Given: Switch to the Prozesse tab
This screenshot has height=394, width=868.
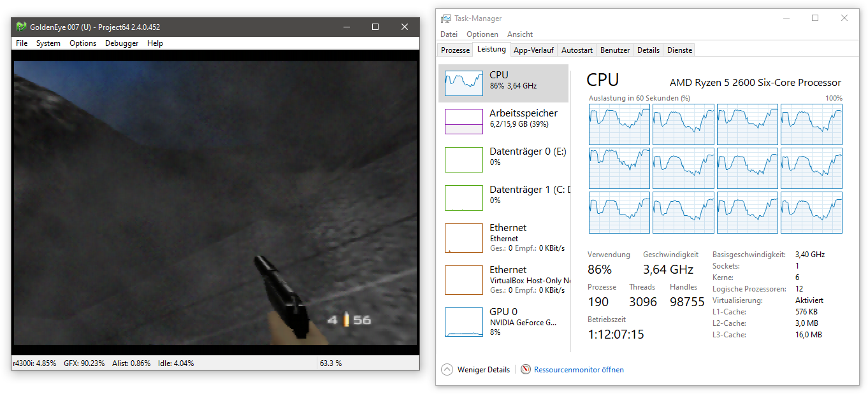Looking at the screenshot, I should tap(454, 50).
